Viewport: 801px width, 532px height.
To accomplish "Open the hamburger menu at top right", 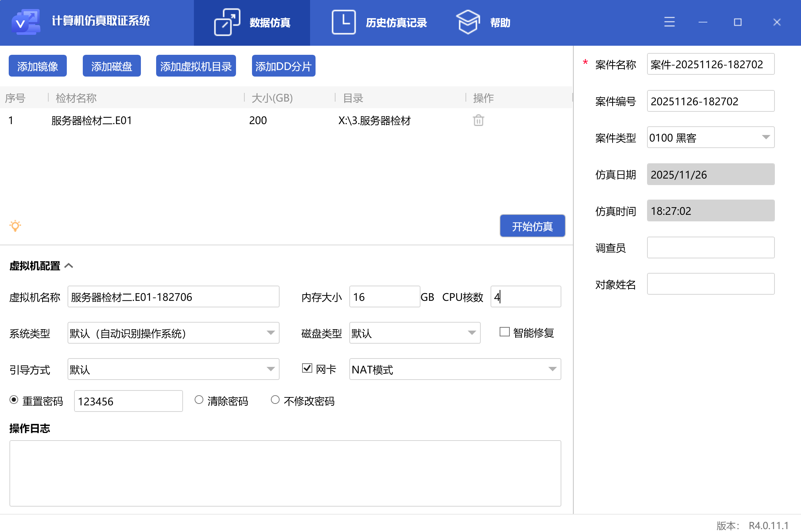I will click(x=669, y=22).
